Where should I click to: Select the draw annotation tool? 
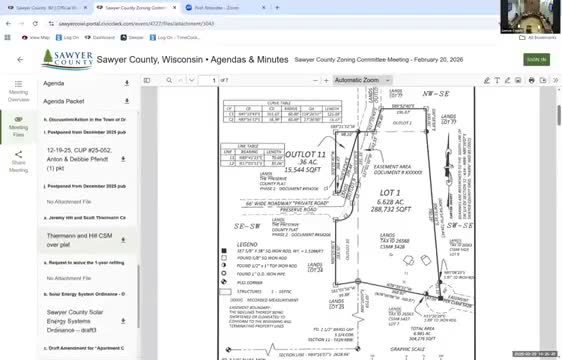[x=508, y=80]
